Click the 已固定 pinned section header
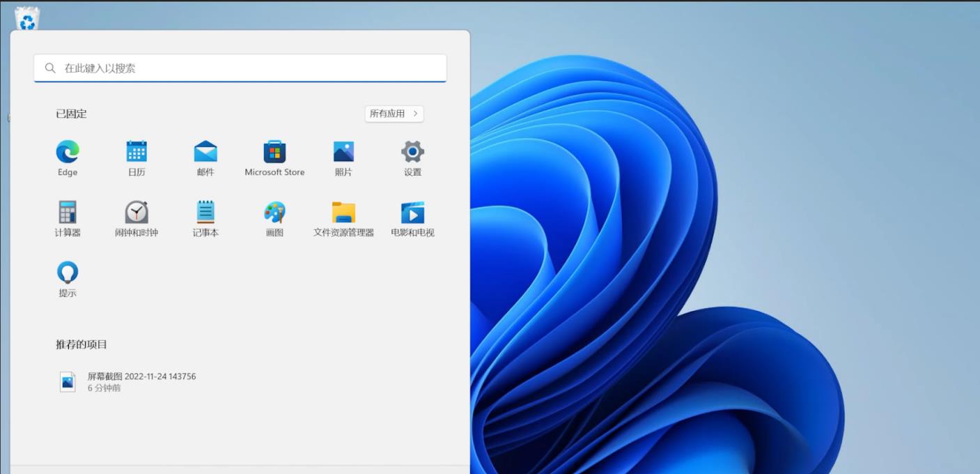Screen dimensions: 980x474 tap(72, 114)
